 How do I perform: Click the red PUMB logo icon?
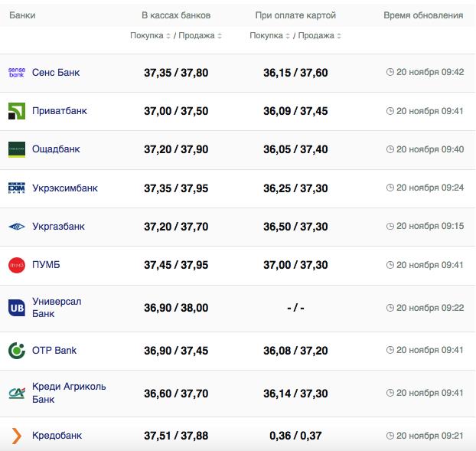pyautogui.click(x=17, y=265)
